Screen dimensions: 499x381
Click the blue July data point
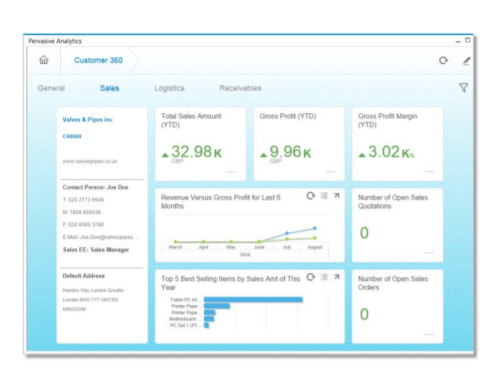click(x=287, y=233)
